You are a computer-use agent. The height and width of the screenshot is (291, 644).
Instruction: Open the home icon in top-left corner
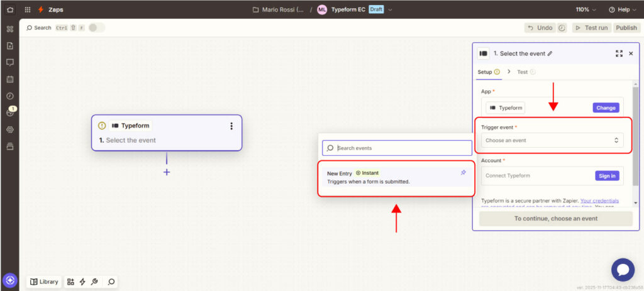pos(10,9)
